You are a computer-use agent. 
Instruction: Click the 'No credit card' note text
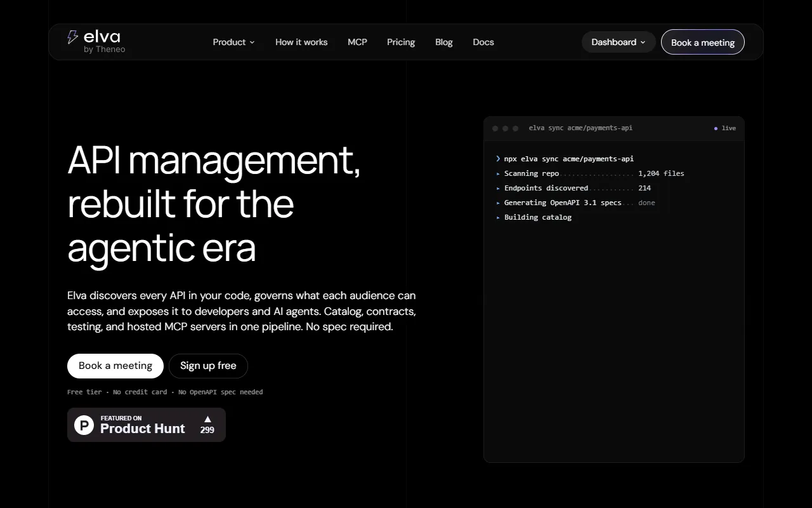pyautogui.click(x=140, y=392)
